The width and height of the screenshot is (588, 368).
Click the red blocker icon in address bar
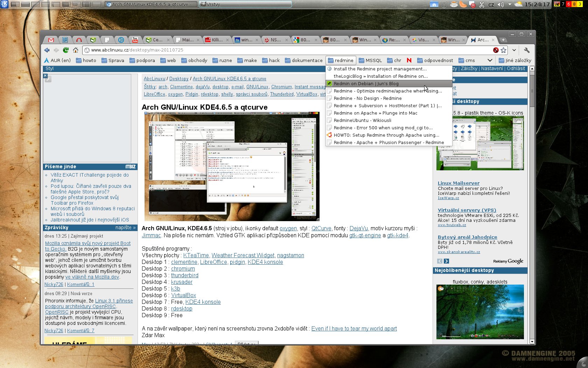[x=496, y=50]
